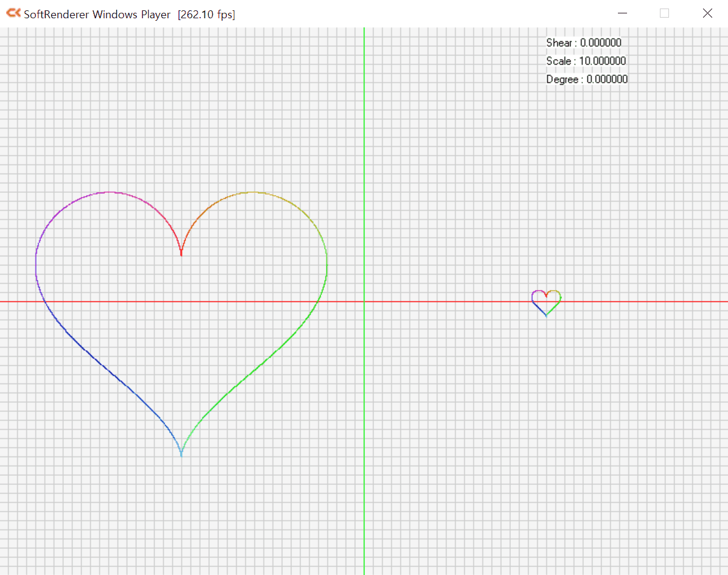
Task: Click the small rainbow heart shape
Action: coord(547,303)
